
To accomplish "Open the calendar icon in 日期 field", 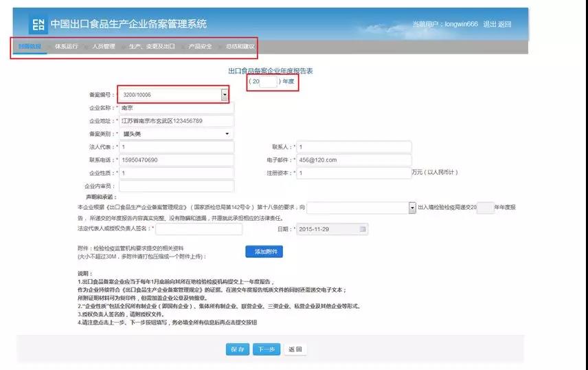I will coord(363,229).
